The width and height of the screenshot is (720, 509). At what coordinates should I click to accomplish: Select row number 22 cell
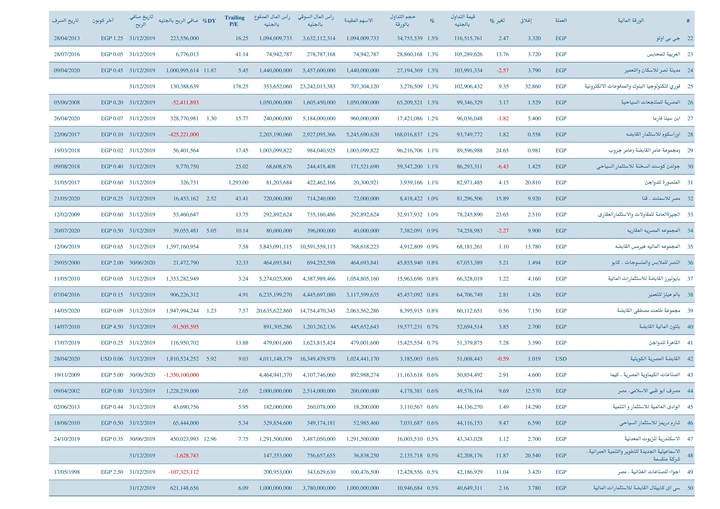690,39
